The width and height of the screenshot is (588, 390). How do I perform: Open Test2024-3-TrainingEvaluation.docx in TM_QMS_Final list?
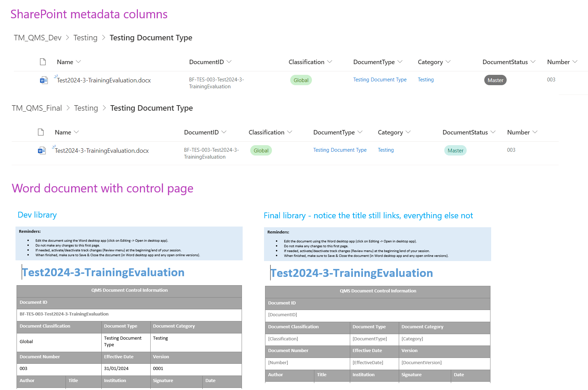(x=102, y=151)
